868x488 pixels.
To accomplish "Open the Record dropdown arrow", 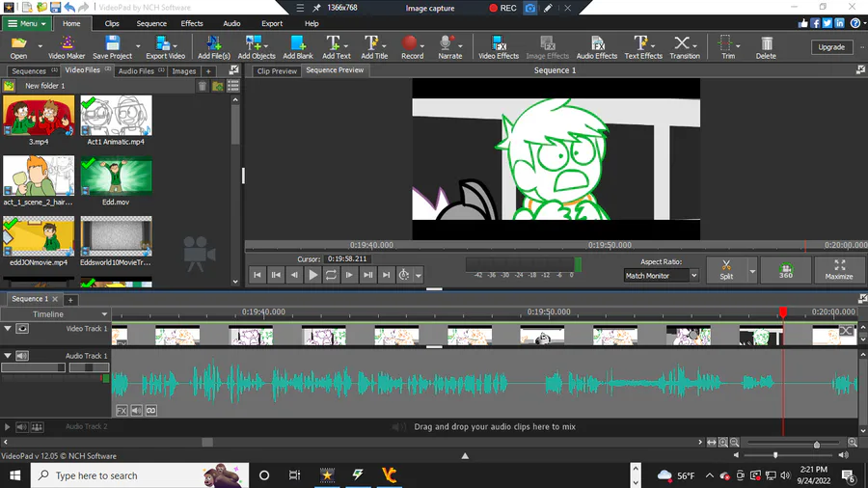I will coord(422,46).
